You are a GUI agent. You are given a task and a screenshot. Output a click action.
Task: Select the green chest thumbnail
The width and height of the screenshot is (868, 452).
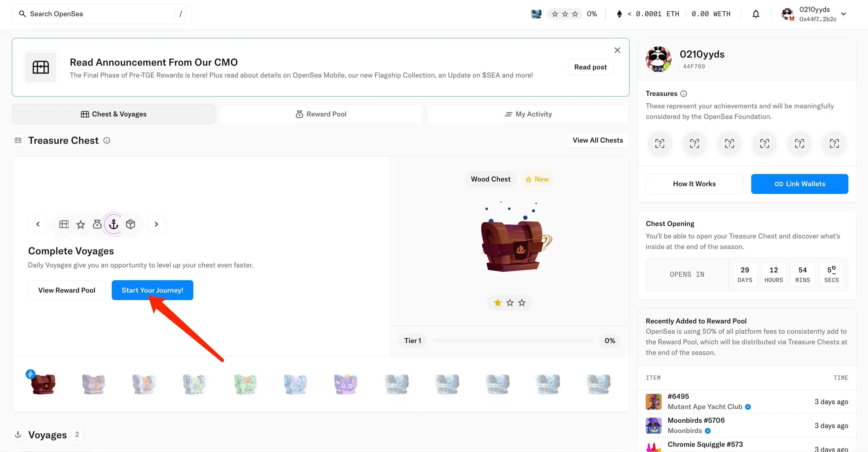coord(245,384)
